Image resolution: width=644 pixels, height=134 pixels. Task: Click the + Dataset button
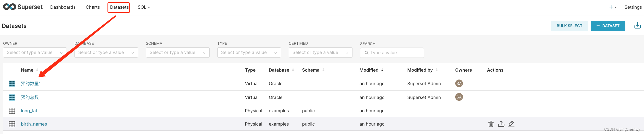pyautogui.click(x=608, y=26)
